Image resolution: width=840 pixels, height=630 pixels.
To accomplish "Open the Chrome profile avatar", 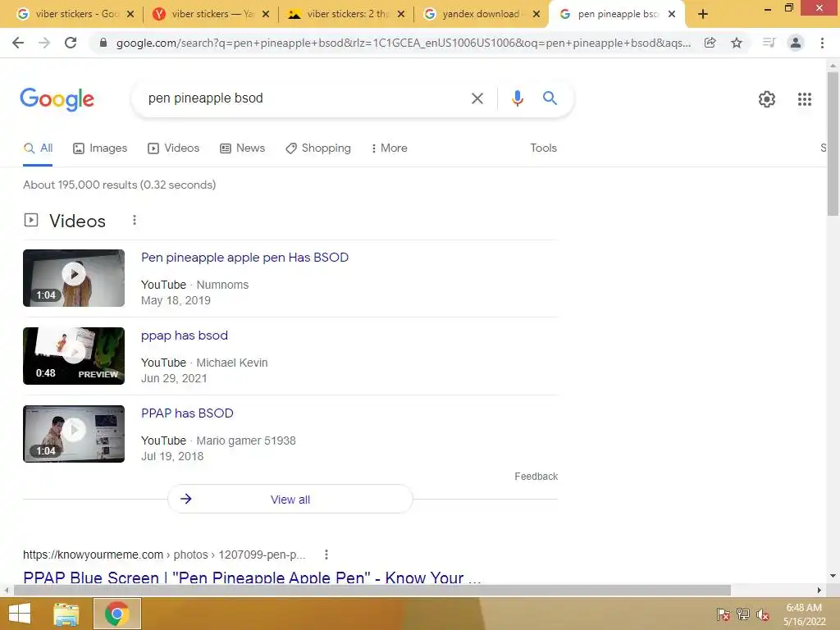I will click(796, 43).
